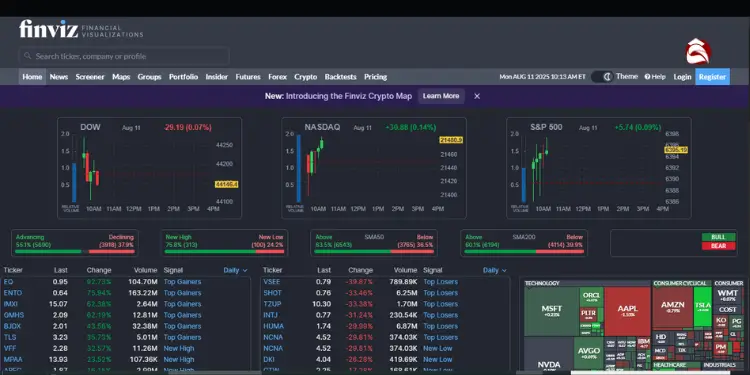Image resolution: width=750 pixels, height=375 pixels.
Task: Select Groups in the navigation bar
Action: 149,77
